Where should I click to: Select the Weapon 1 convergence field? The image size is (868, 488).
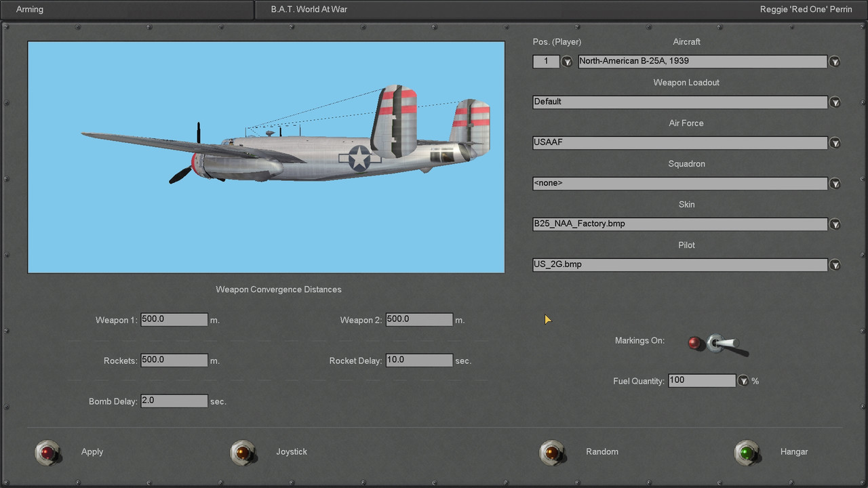click(x=174, y=319)
